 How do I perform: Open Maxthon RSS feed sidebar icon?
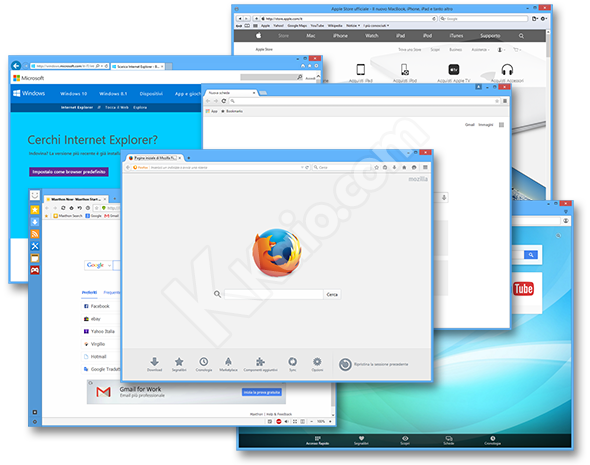pyautogui.click(x=35, y=234)
